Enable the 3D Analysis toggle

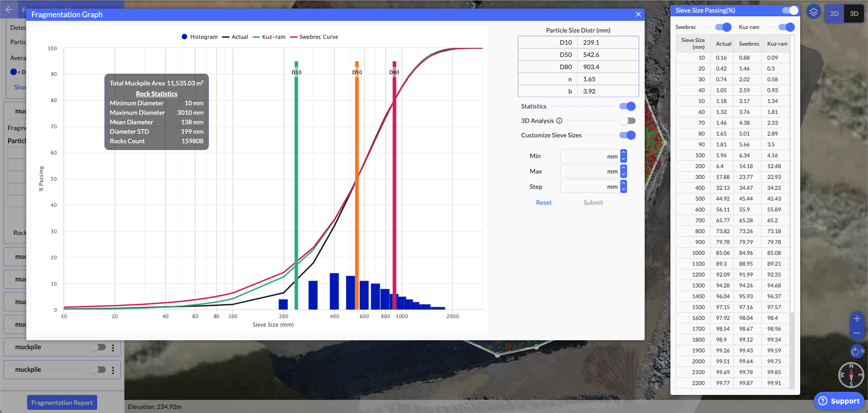(x=627, y=121)
